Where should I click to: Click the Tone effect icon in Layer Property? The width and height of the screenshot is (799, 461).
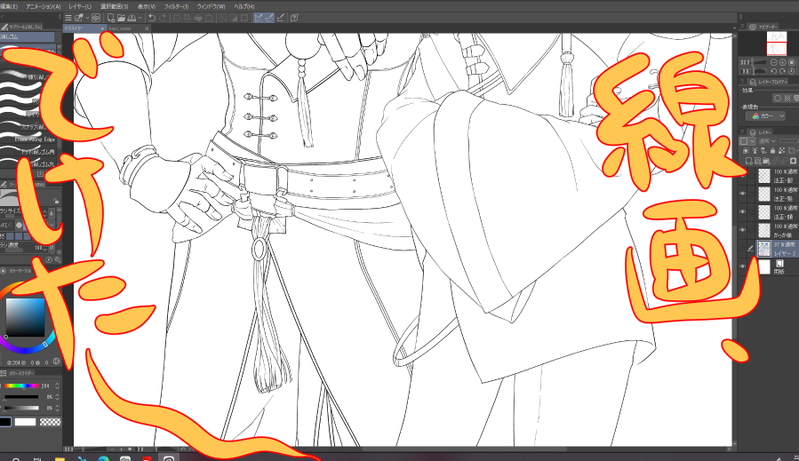coord(787,98)
